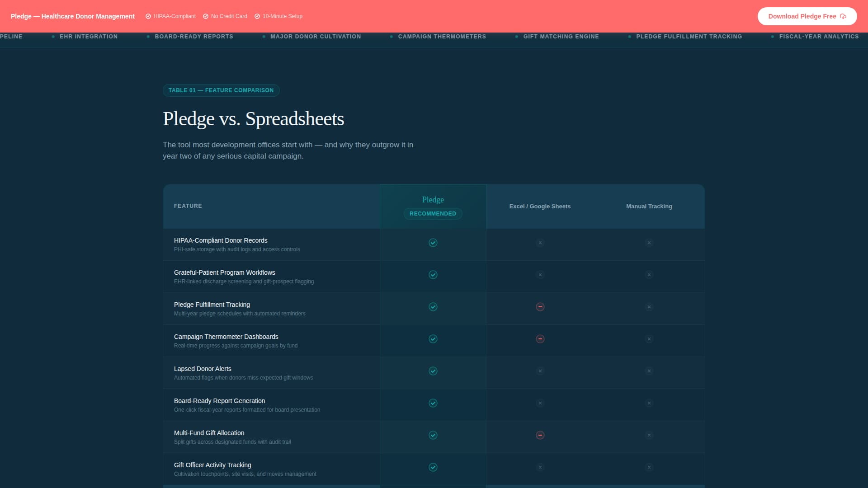Click Excel partial minus icon for Multi-Fund Gift Allocation

(540, 435)
